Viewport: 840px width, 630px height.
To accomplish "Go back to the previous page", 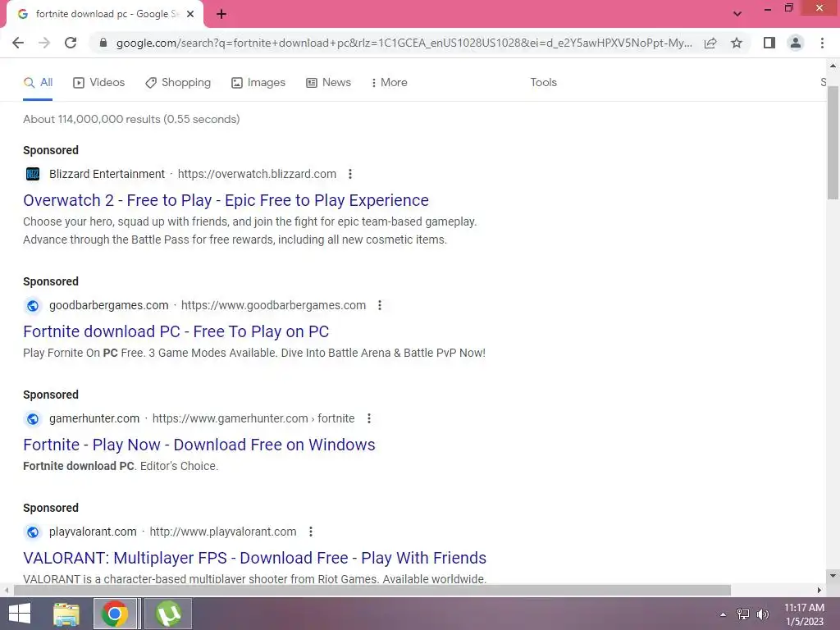I will click(18, 43).
